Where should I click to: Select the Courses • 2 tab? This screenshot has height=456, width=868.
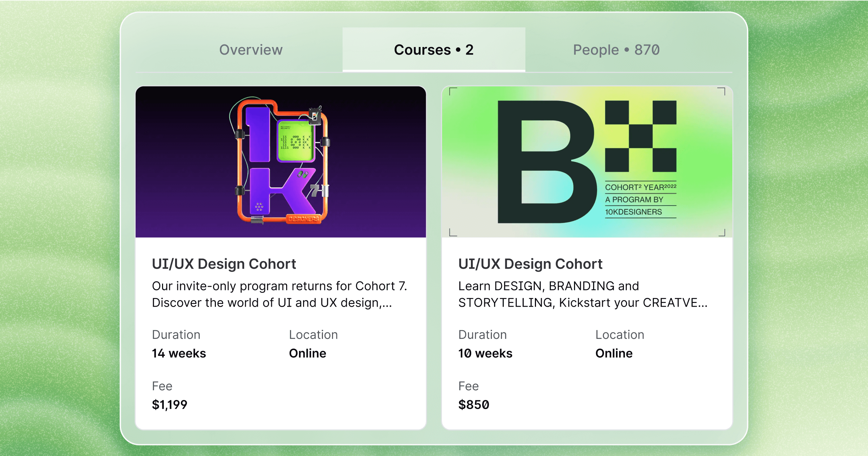pos(434,50)
